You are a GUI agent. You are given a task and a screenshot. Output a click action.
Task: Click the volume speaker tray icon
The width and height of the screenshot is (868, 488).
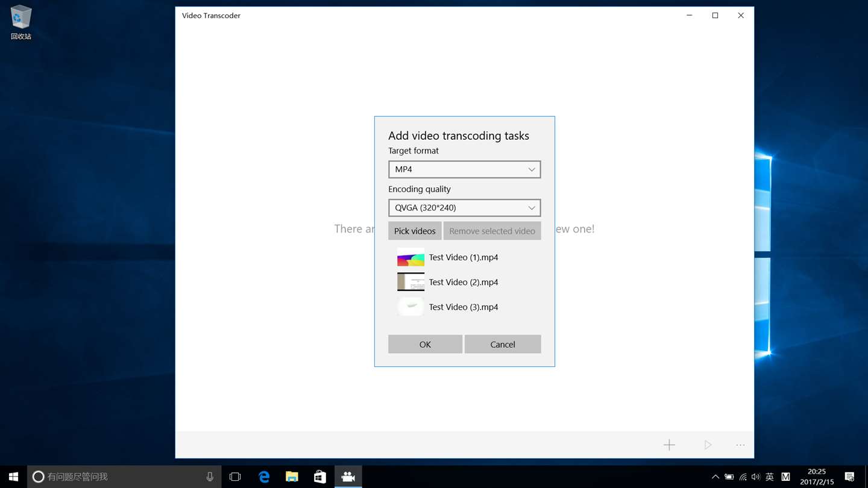(756, 477)
